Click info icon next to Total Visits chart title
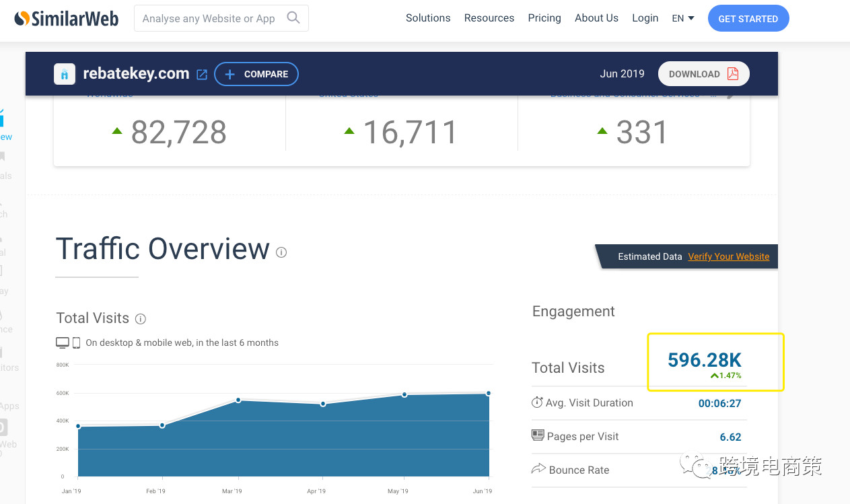Viewport: 850px width, 504px height. tap(141, 319)
